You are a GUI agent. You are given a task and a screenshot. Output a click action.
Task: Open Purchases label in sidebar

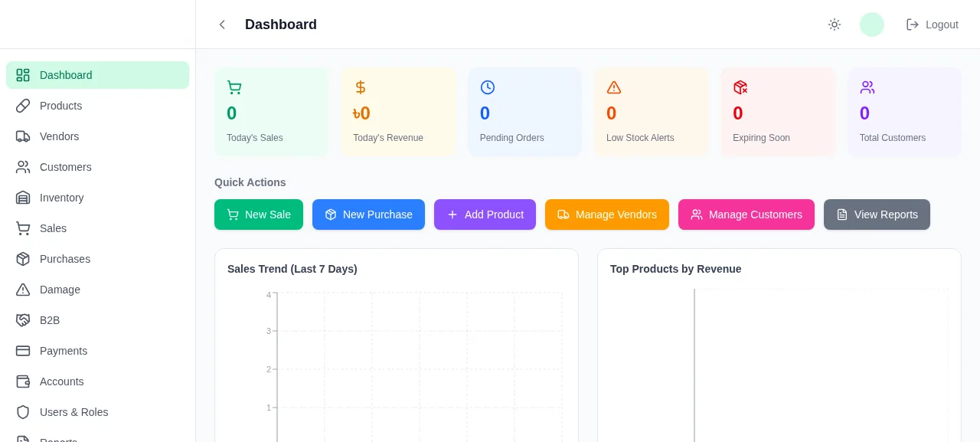(x=65, y=259)
